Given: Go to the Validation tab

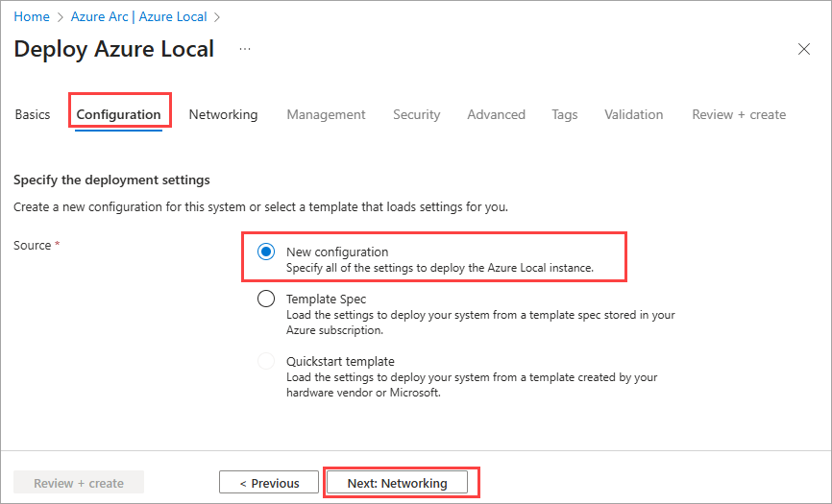Looking at the screenshot, I should coord(633,114).
